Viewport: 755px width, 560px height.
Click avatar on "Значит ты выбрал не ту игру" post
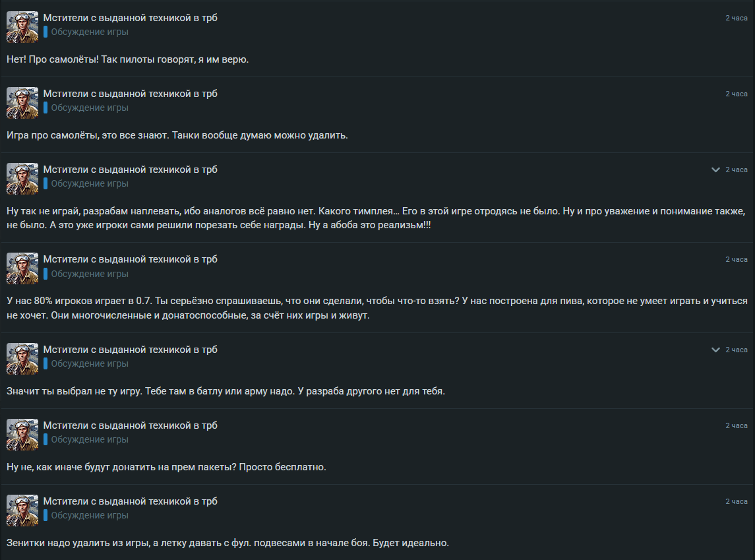point(22,359)
